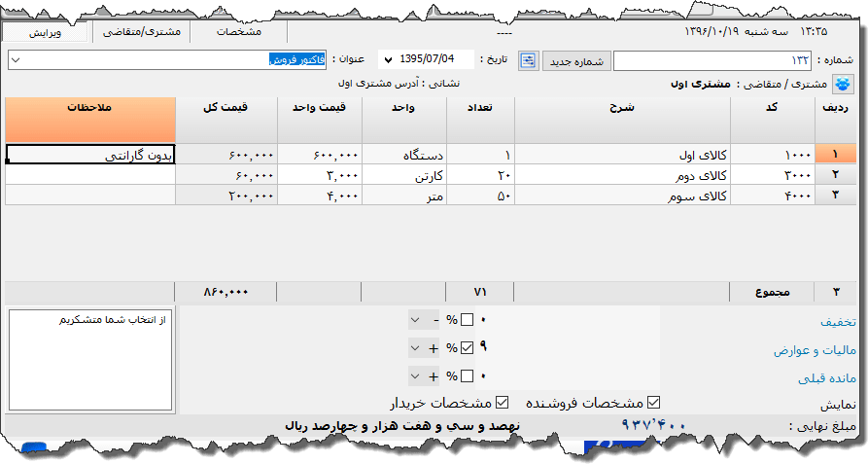The height and width of the screenshot is (464, 868).
Task: Select the عنوان field text فاکتور فروش
Action: click(297, 59)
